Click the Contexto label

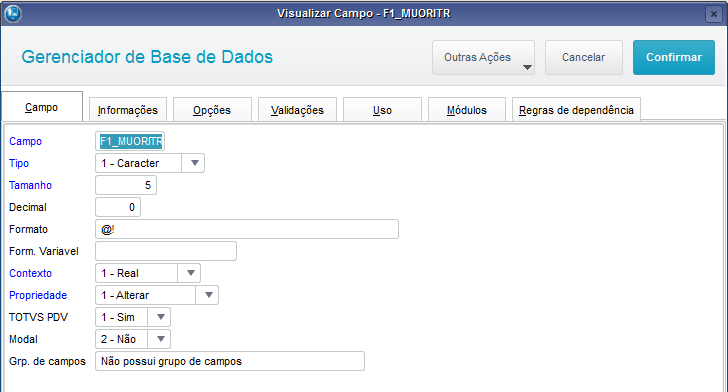point(30,273)
